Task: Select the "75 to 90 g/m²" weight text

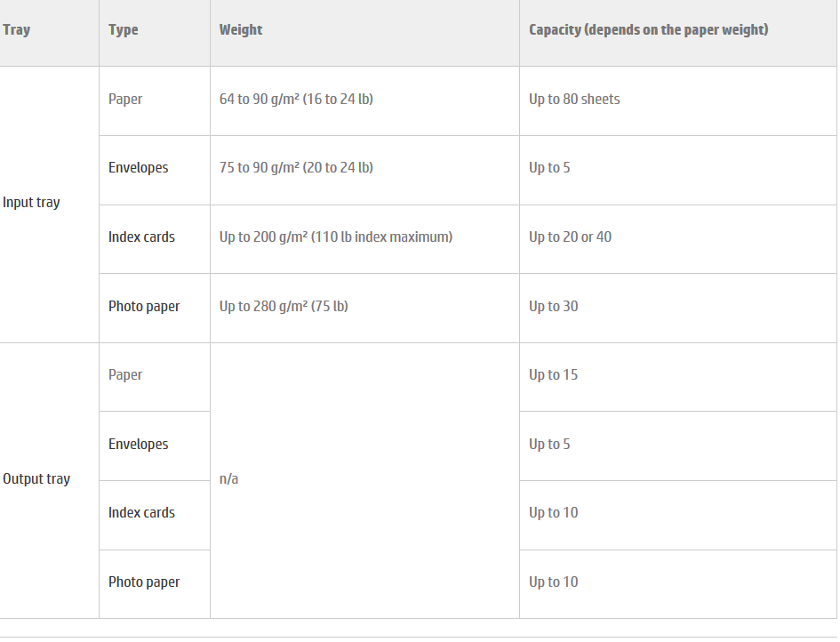Action: (296, 168)
